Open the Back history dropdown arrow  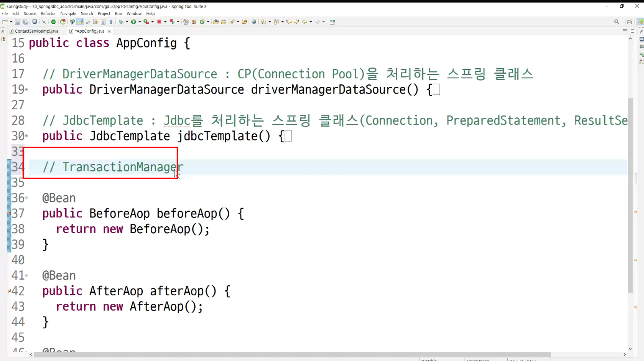[x=311, y=22]
